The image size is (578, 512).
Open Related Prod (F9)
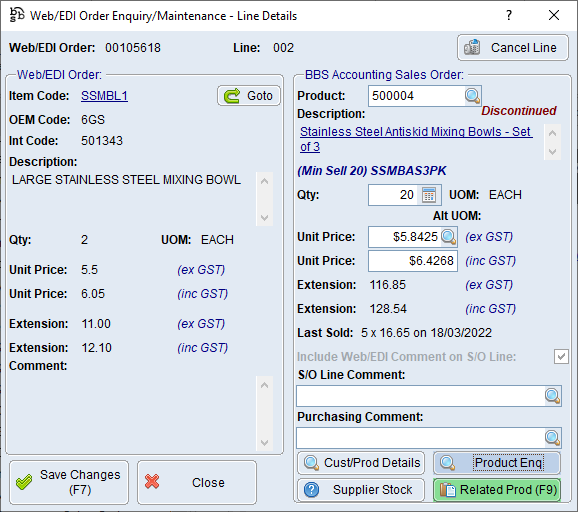click(x=497, y=490)
